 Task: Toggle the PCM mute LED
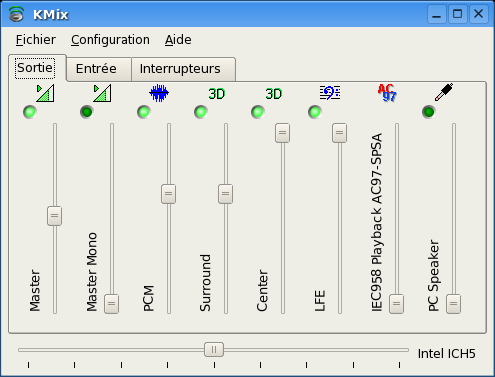pyautogui.click(x=144, y=112)
